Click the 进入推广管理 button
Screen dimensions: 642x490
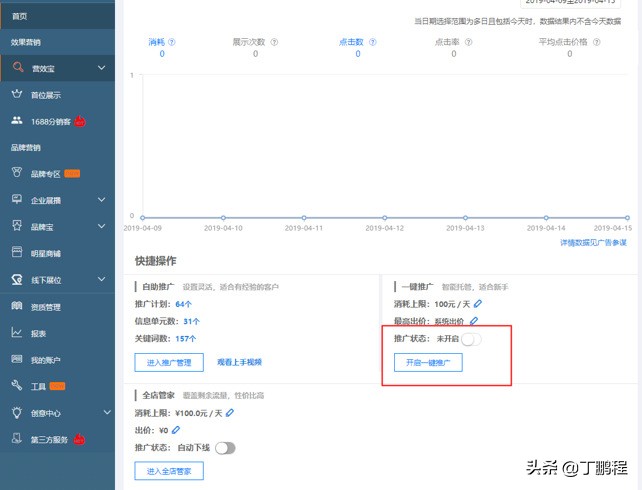(x=169, y=362)
